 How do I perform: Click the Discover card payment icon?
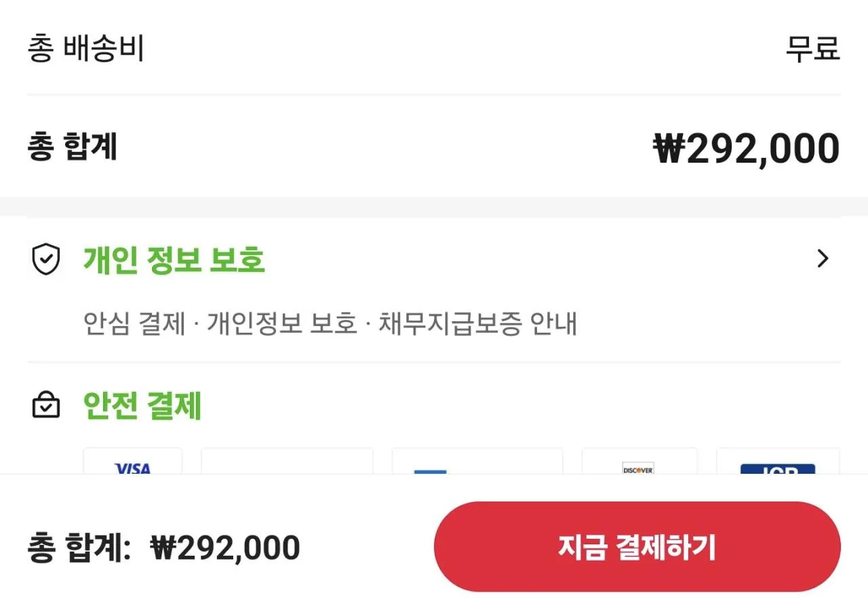point(638,468)
